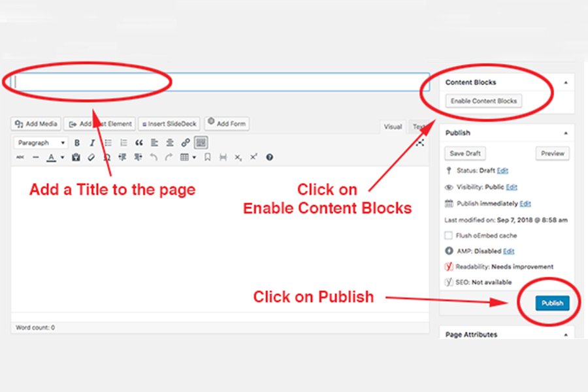Open the keyboard shortcuts help icon
This screenshot has width=588, height=392.
click(269, 157)
